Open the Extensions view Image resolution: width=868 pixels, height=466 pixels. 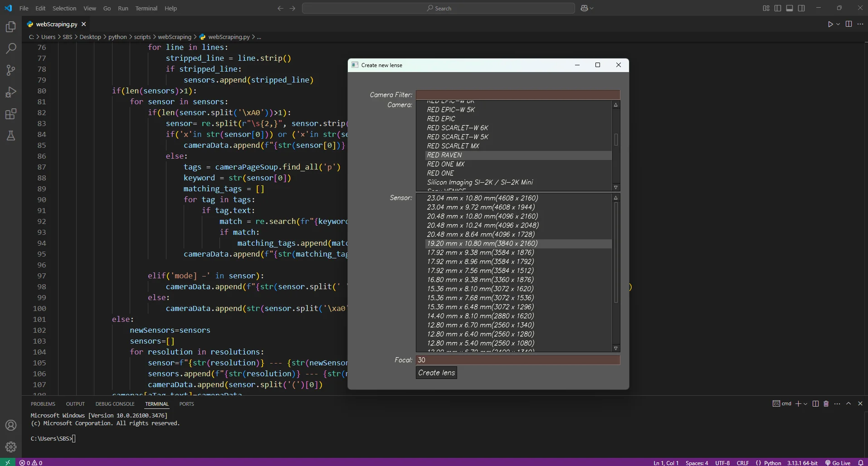10,114
